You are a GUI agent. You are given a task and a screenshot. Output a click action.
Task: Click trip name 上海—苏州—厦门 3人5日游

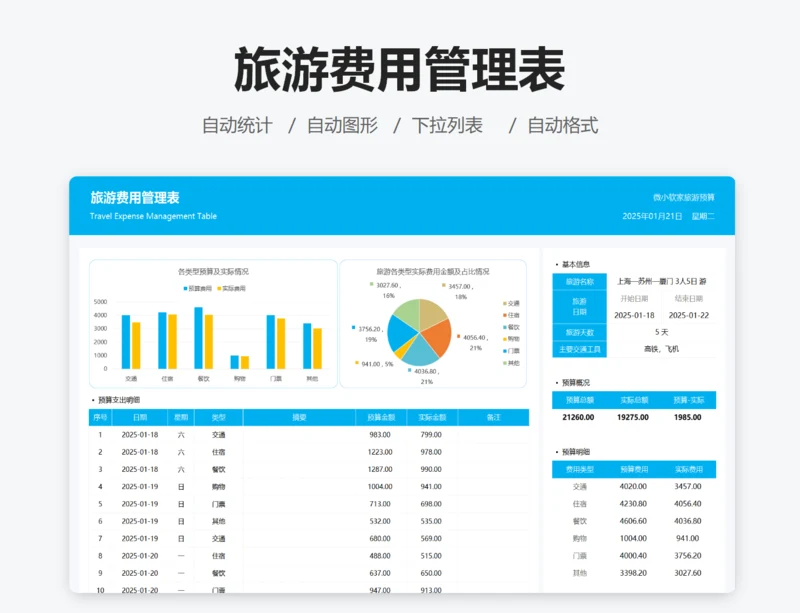pyautogui.click(x=661, y=281)
